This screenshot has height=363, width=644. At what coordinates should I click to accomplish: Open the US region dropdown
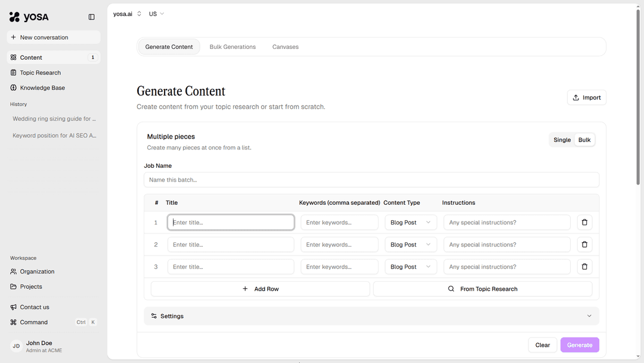(155, 13)
